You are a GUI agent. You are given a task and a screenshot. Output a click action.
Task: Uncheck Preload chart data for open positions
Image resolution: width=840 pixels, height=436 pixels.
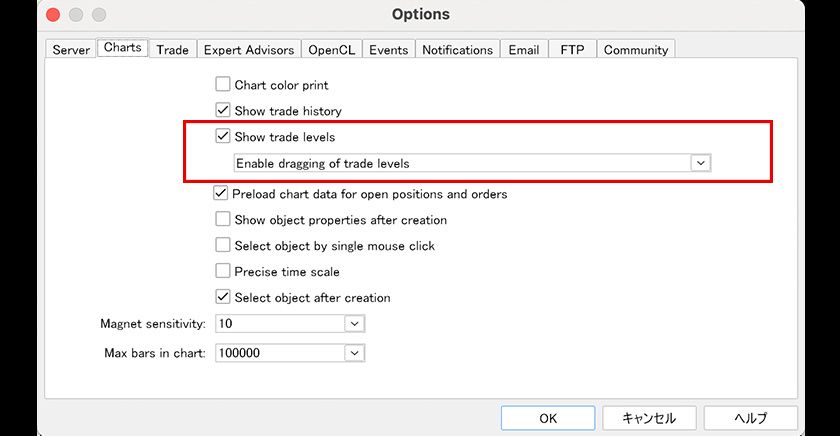point(221,194)
